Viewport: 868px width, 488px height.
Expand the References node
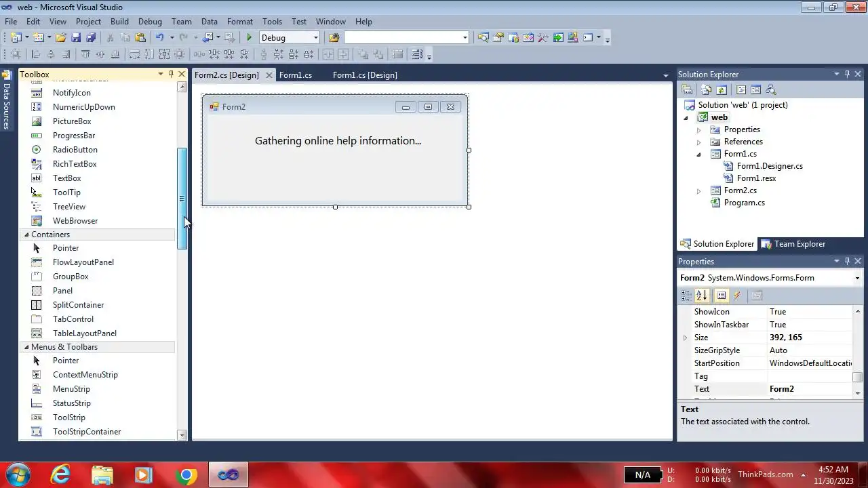click(698, 142)
